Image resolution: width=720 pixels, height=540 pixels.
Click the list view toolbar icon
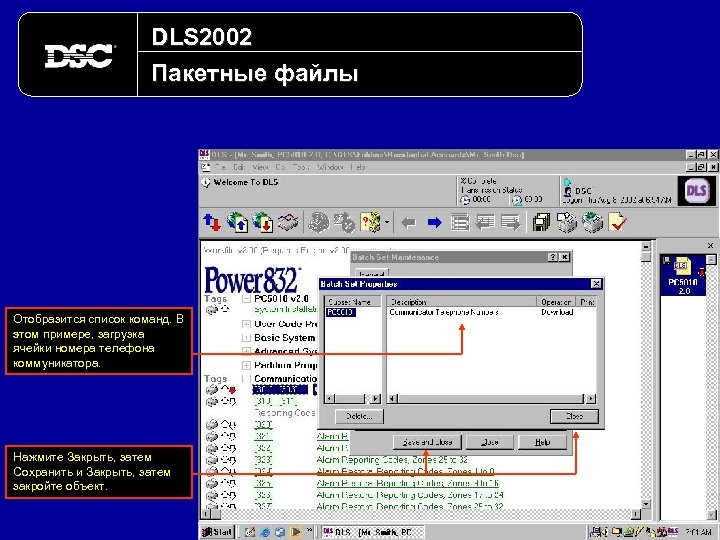[x=460, y=223]
